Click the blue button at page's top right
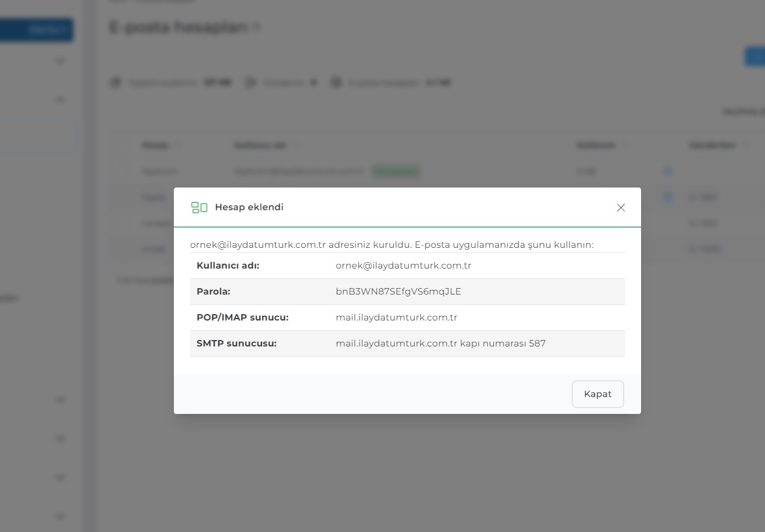 click(x=755, y=56)
